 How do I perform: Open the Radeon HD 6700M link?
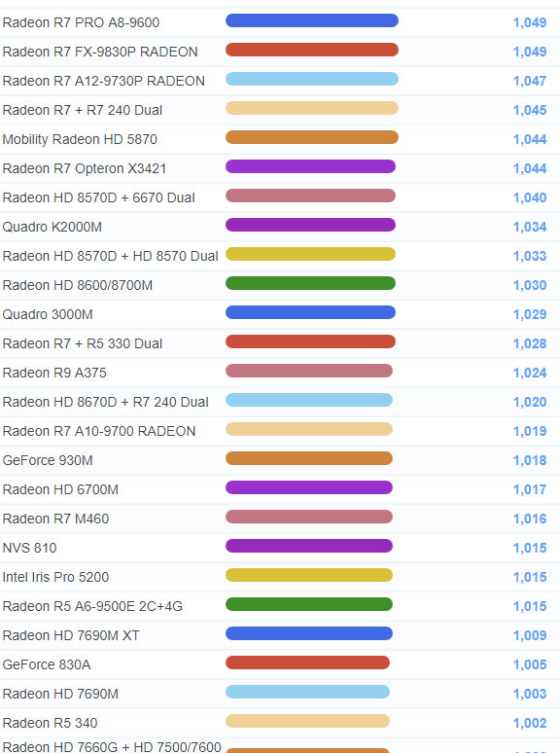(60, 489)
